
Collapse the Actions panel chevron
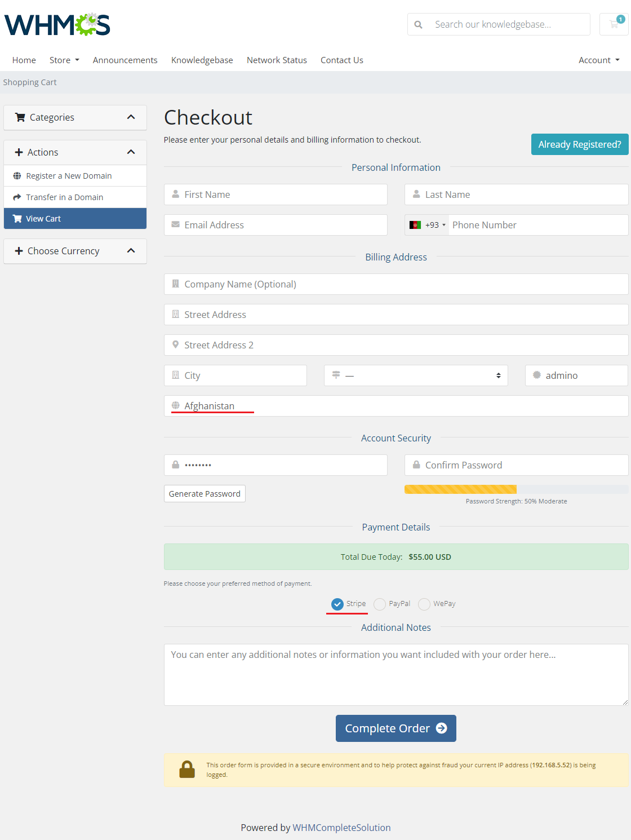click(x=131, y=152)
